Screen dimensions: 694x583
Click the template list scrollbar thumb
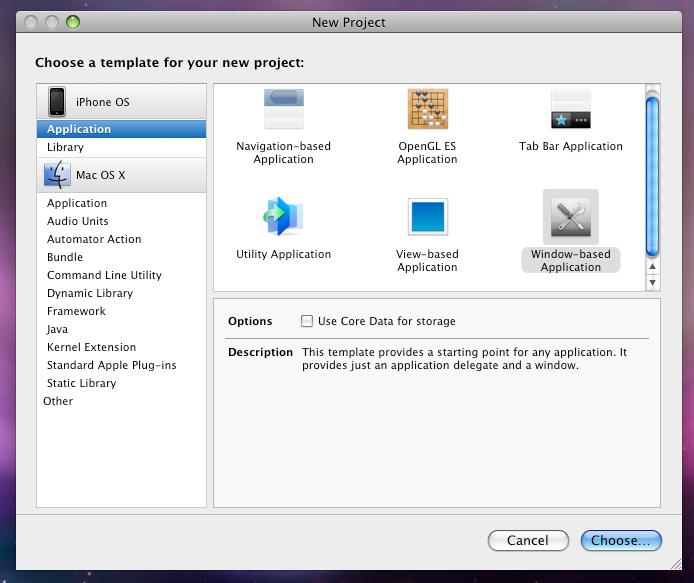click(x=652, y=177)
